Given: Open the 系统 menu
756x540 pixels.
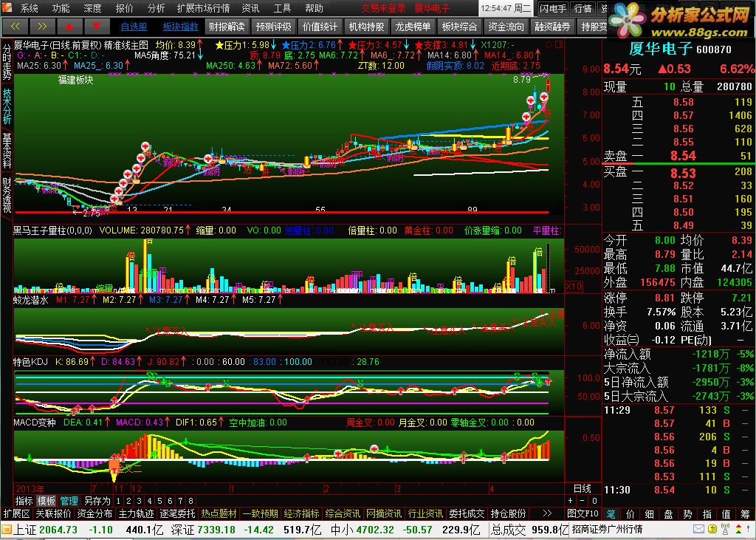Looking at the screenshot, I should tap(30, 8).
